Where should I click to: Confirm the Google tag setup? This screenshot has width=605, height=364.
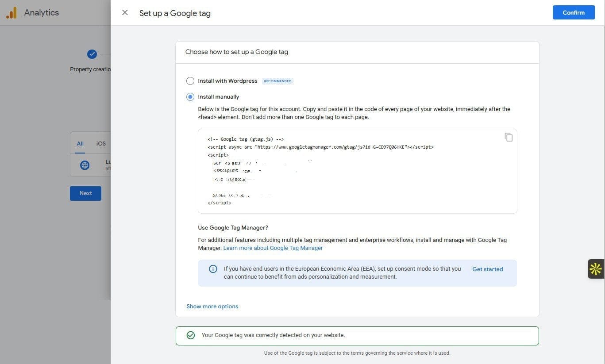[574, 12]
